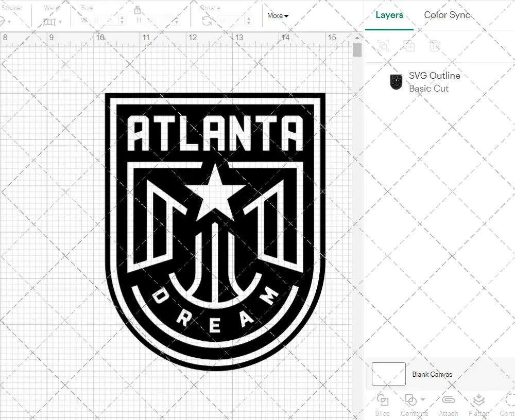Click the group layers icon
This screenshot has height=420, width=515.
tap(383, 46)
